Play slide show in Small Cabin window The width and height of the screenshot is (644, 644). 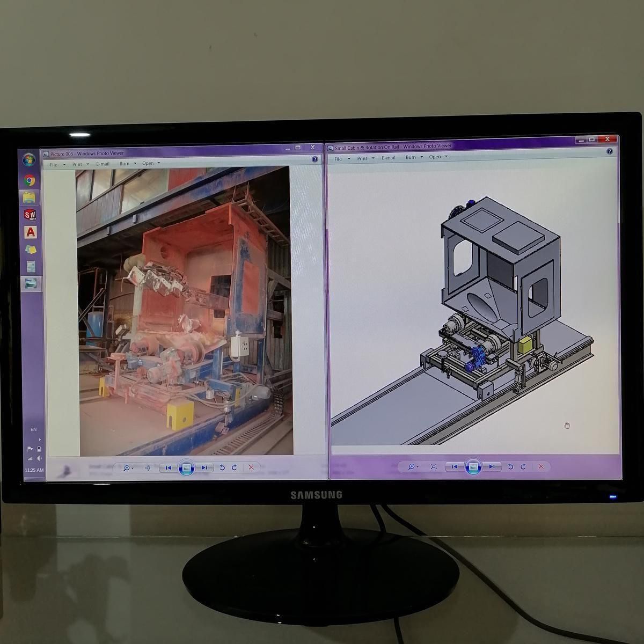pos(473,467)
